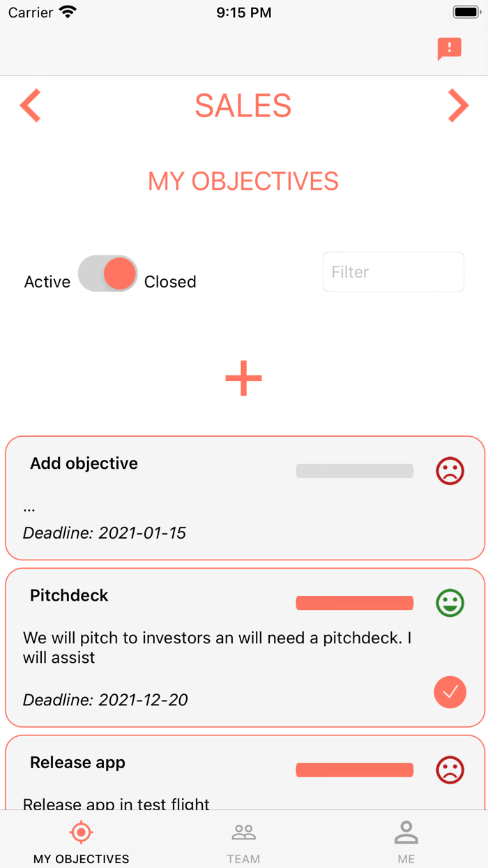Tap sad face on Release app card
Viewport: 488px width, 868px height.
tap(450, 770)
